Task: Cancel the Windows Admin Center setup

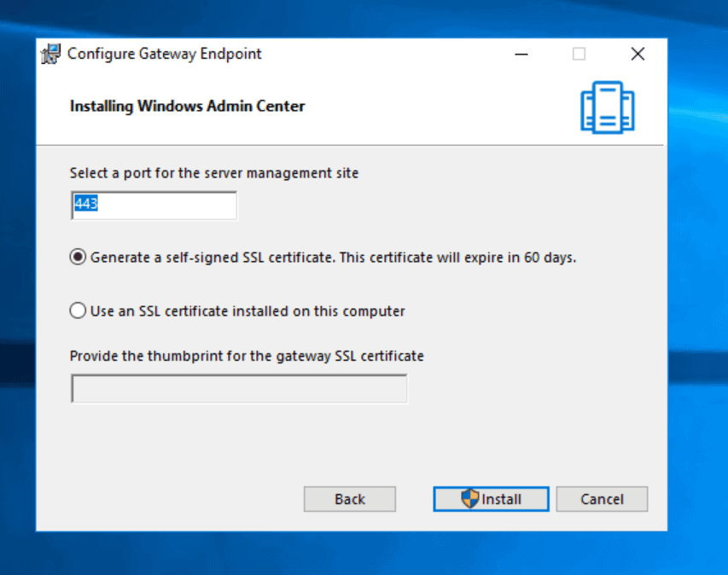Action: [x=602, y=499]
